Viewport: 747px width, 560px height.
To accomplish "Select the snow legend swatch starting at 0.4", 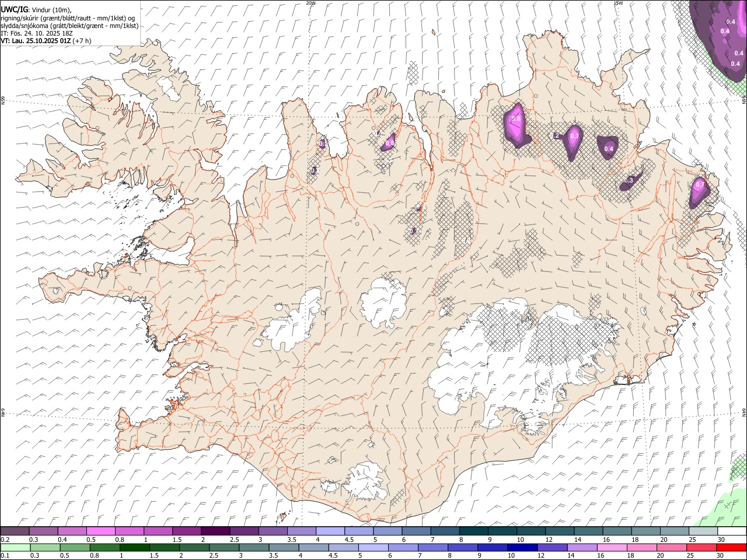I will tap(72, 531).
